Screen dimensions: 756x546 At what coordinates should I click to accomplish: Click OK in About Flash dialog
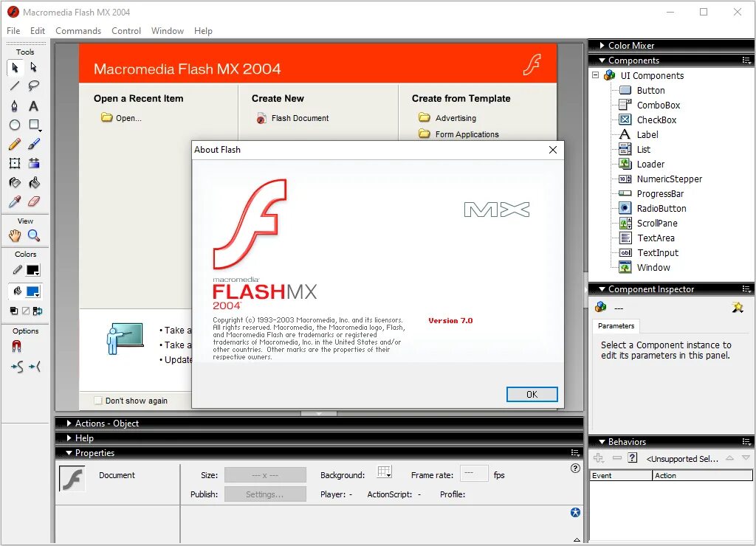tap(532, 394)
